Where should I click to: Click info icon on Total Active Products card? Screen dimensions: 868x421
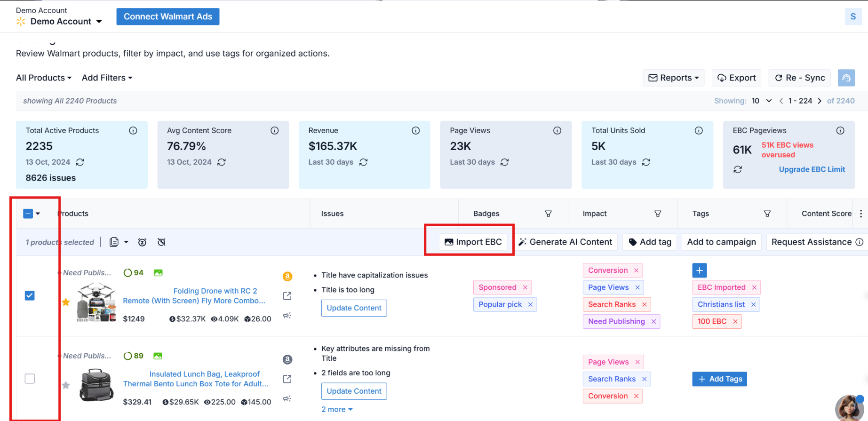tap(133, 131)
